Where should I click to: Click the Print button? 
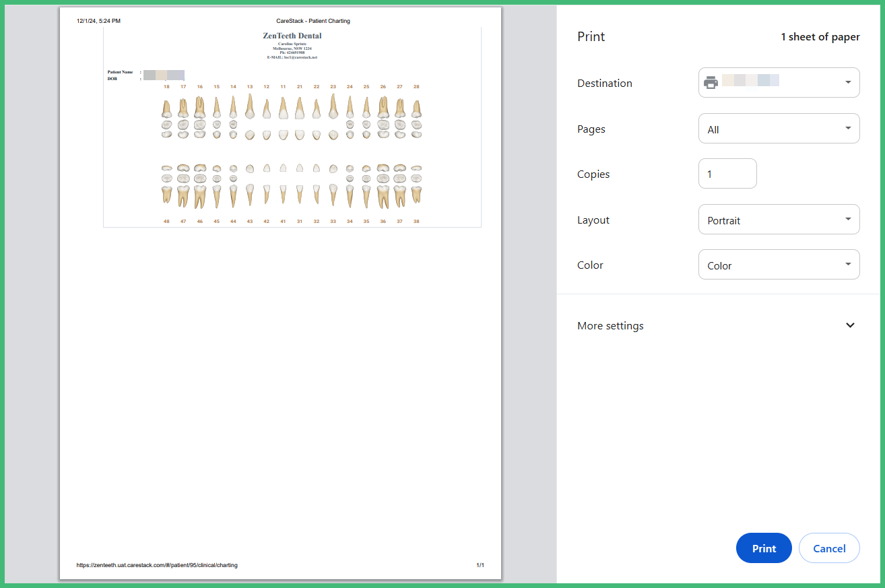click(x=763, y=548)
